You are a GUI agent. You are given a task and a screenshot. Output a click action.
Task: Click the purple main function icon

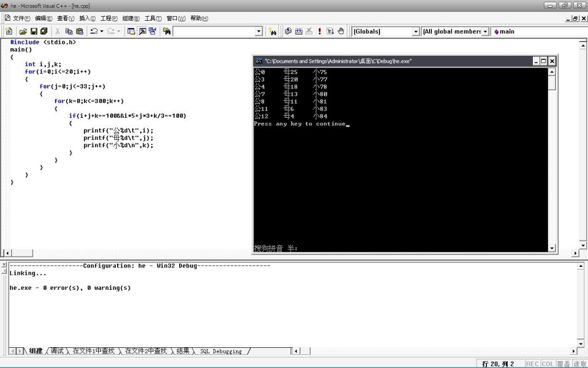(496, 32)
